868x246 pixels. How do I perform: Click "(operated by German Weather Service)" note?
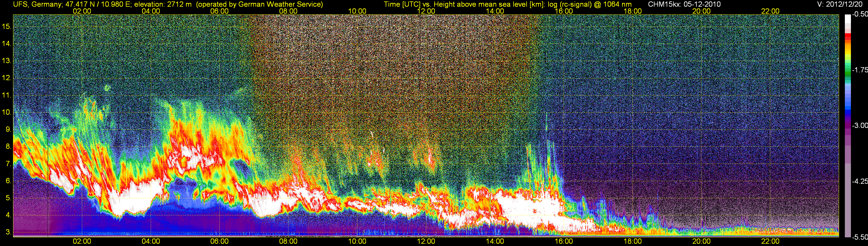click(x=260, y=4)
